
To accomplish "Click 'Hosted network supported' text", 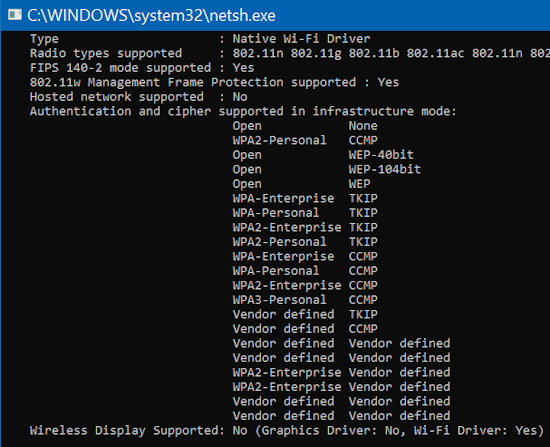I will (116, 97).
